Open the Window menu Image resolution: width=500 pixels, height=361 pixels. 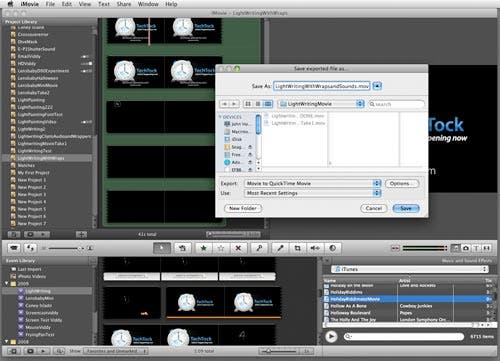coord(148,4)
